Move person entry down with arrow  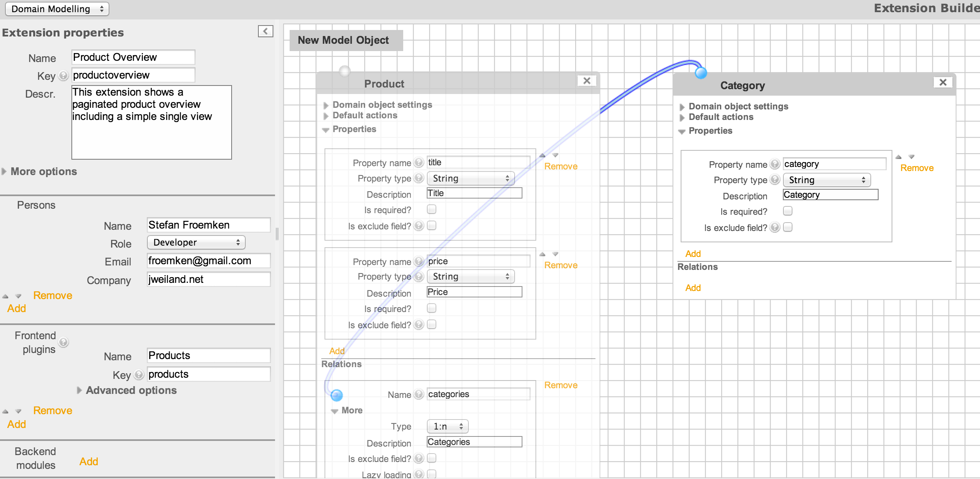pyautogui.click(x=18, y=296)
